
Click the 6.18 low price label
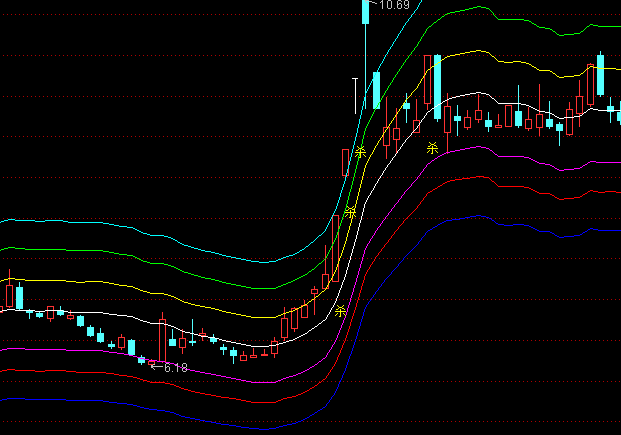pyautogui.click(x=175, y=368)
